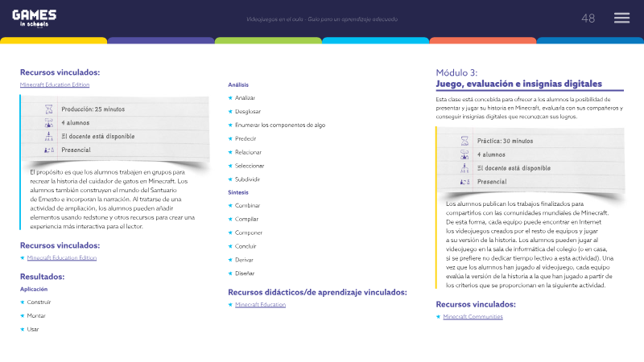Click the hourglass icon beside Práctica: 30 minutos
Image resolution: width=644 pixels, height=362 pixels.
click(464, 141)
